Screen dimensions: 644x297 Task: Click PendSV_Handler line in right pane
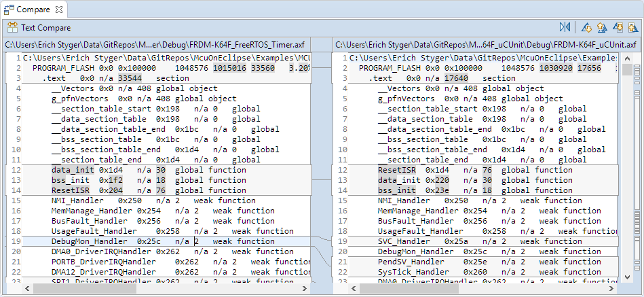tap(411, 262)
